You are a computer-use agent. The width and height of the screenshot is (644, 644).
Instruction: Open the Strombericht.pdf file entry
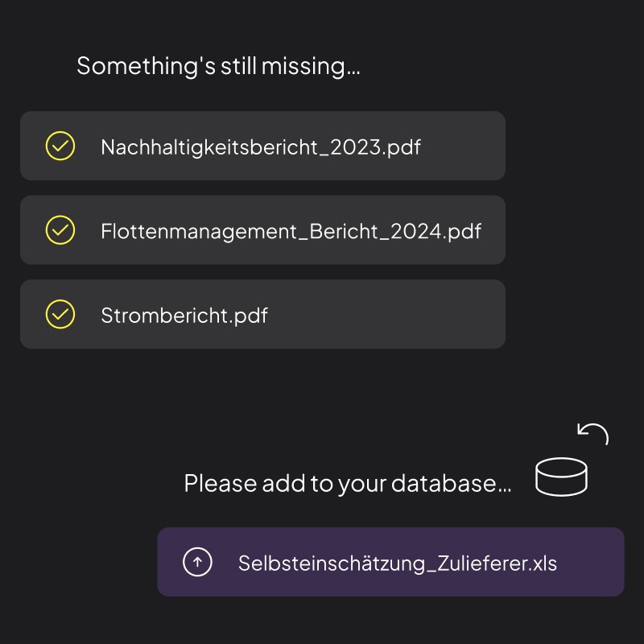click(262, 314)
